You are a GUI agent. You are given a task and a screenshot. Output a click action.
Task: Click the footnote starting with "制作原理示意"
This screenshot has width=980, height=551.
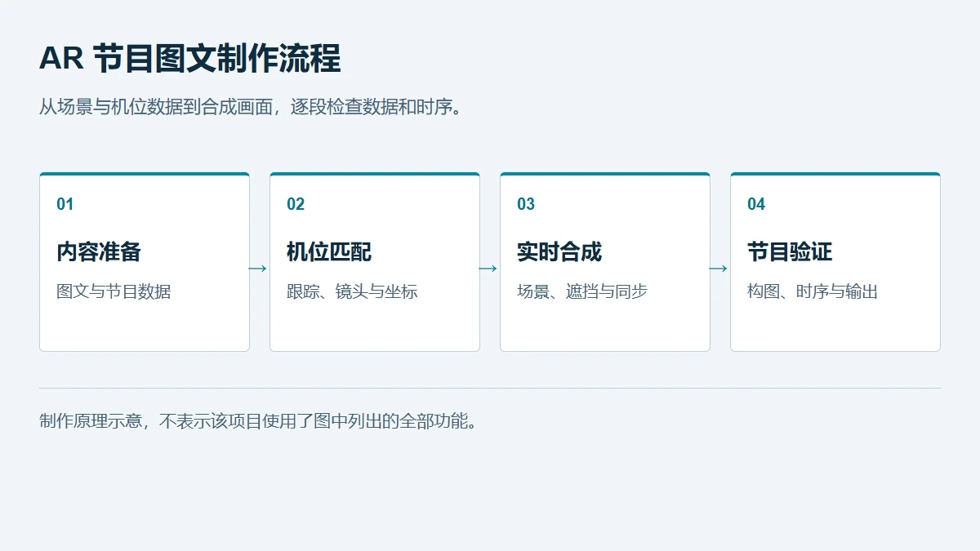tap(259, 421)
